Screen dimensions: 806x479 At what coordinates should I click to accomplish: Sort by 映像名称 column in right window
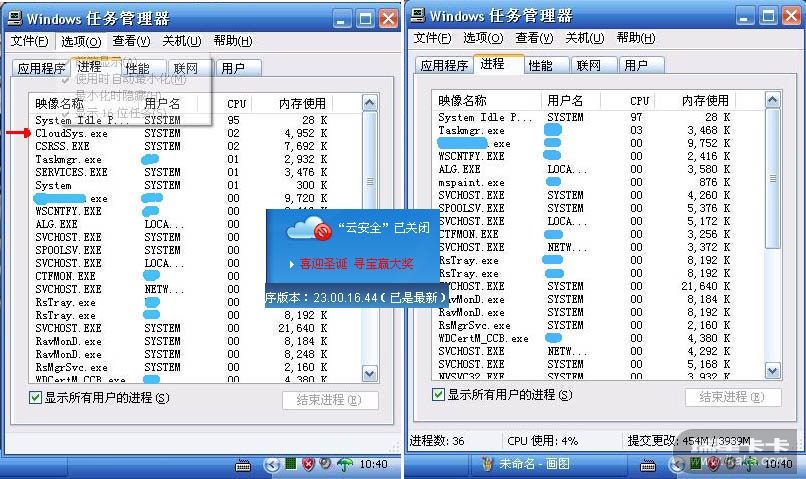pyautogui.click(x=487, y=101)
